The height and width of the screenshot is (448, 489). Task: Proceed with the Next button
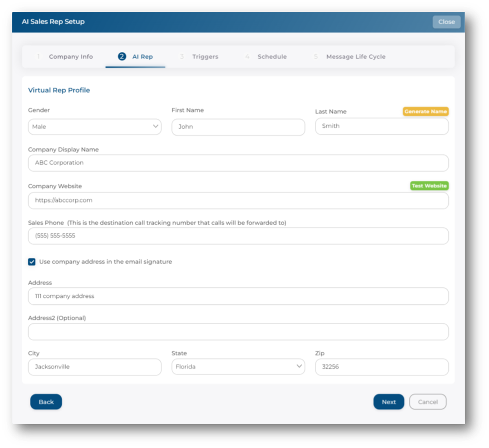388,402
